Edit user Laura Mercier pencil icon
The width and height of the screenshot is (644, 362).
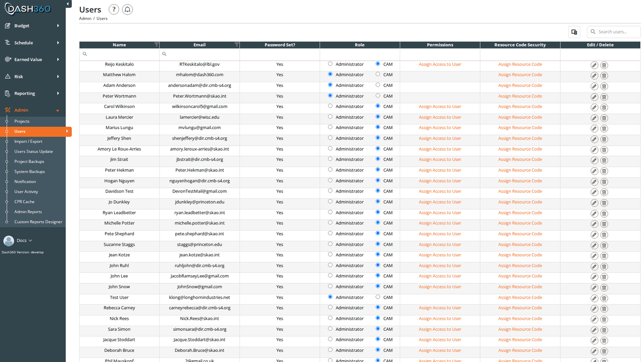(594, 118)
